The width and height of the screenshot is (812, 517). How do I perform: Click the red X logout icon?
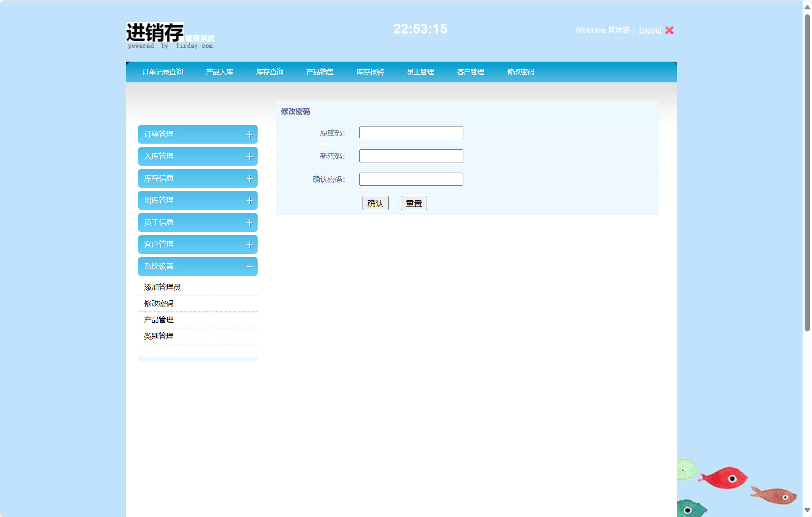tap(669, 30)
